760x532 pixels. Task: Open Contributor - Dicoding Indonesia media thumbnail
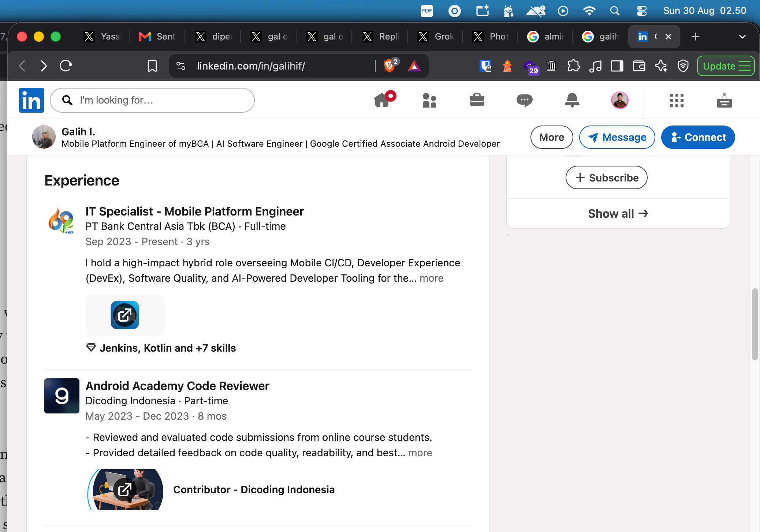point(125,490)
